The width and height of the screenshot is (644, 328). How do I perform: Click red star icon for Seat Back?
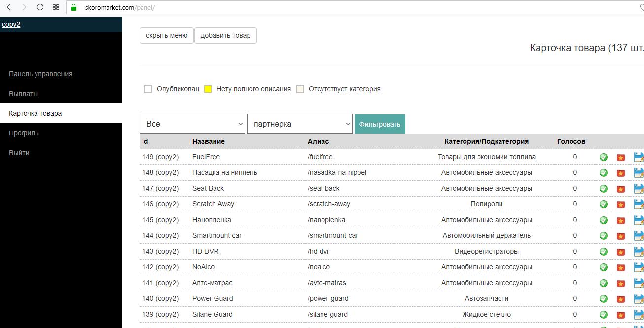click(x=621, y=189)
